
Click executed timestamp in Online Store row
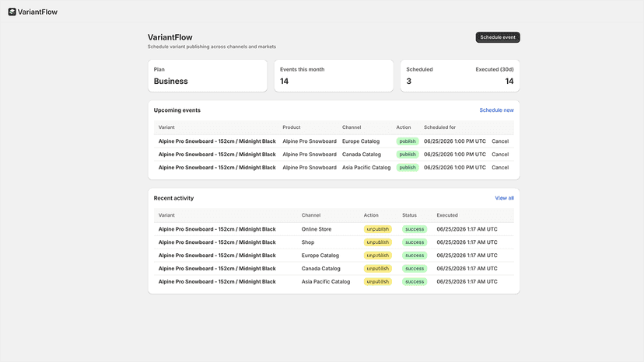click(467, 229)
